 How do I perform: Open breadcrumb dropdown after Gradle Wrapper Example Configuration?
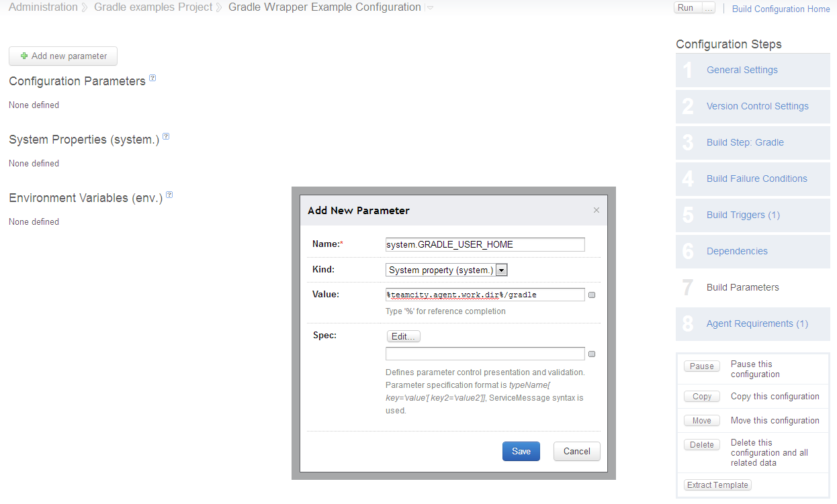tap(430, 8)
